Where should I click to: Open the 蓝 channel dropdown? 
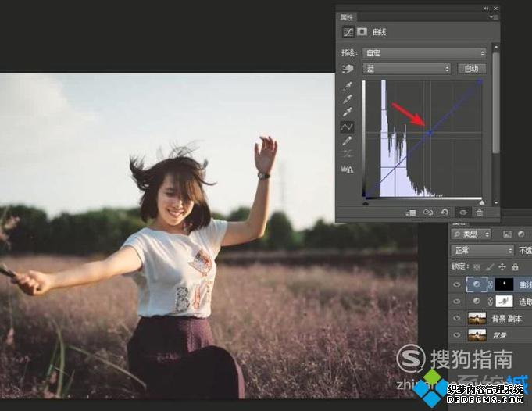tap(406, 69)
